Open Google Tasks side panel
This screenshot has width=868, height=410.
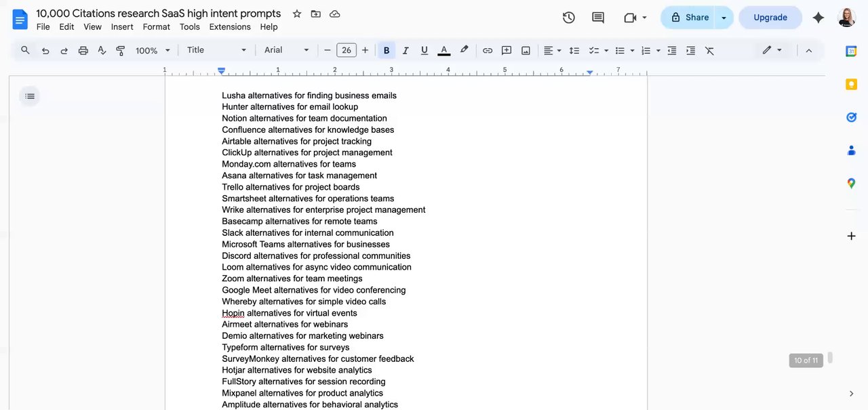tap(851, 117)
